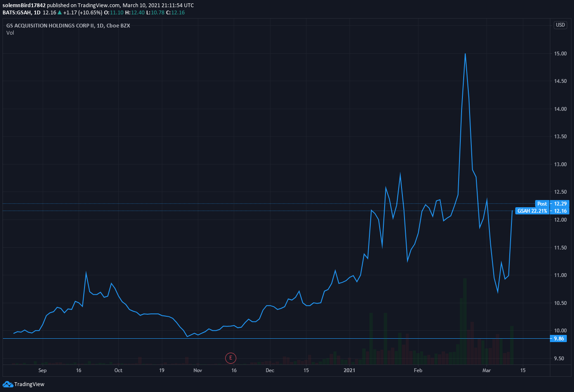Click the TradingView brand text

pos(29,384)
